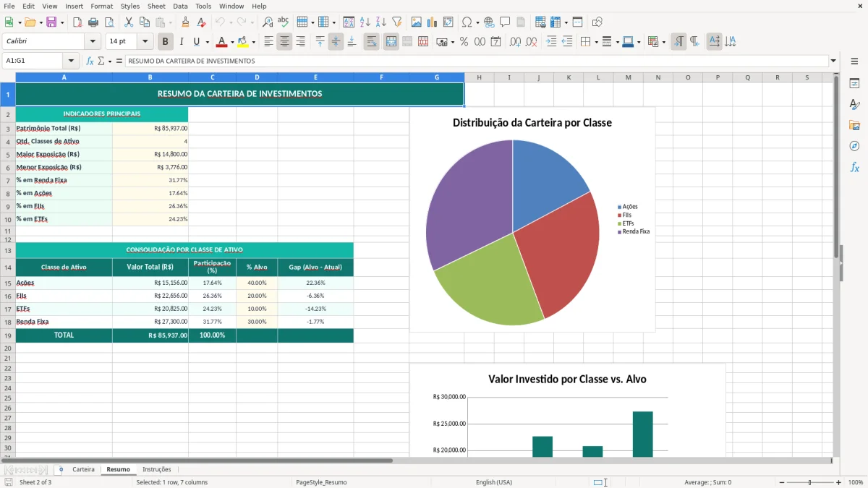Open borders dropdown arrow
This screenshot has width=868, height=488.
pyautogui.click(x=597, y=42)
